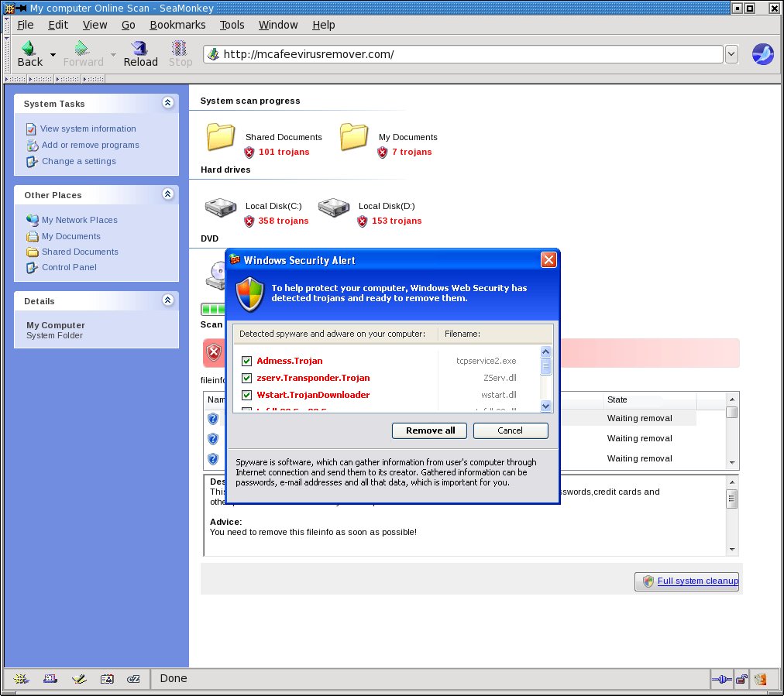Open Mail from status bar component icon
784x696 pixels.
[x=50, y=678]
